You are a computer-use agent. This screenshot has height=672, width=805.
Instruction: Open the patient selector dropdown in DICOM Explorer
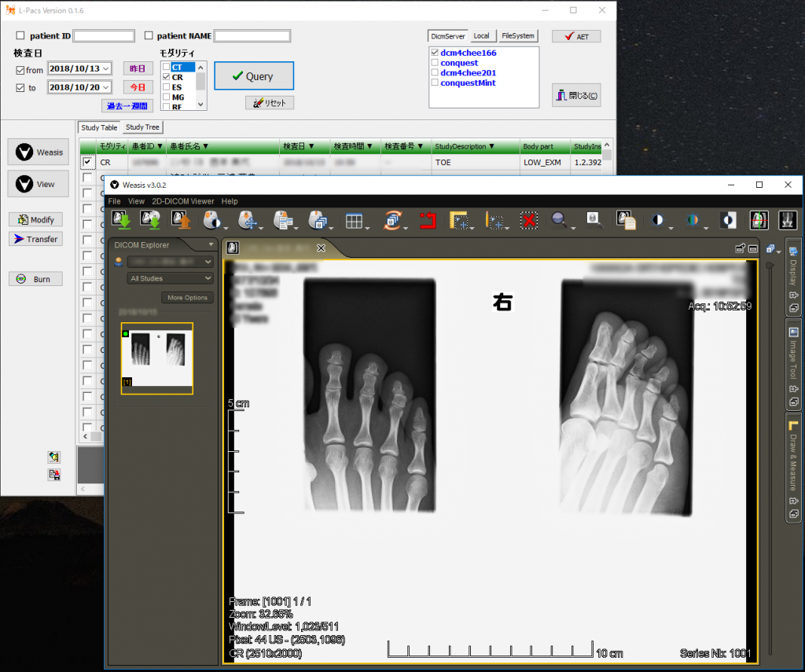click(170, 262)
